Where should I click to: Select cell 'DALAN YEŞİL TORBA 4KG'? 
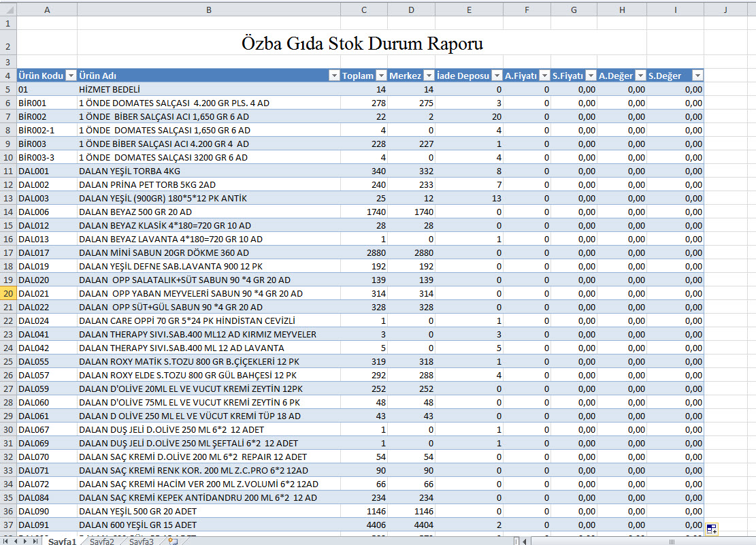click(209, 171)
